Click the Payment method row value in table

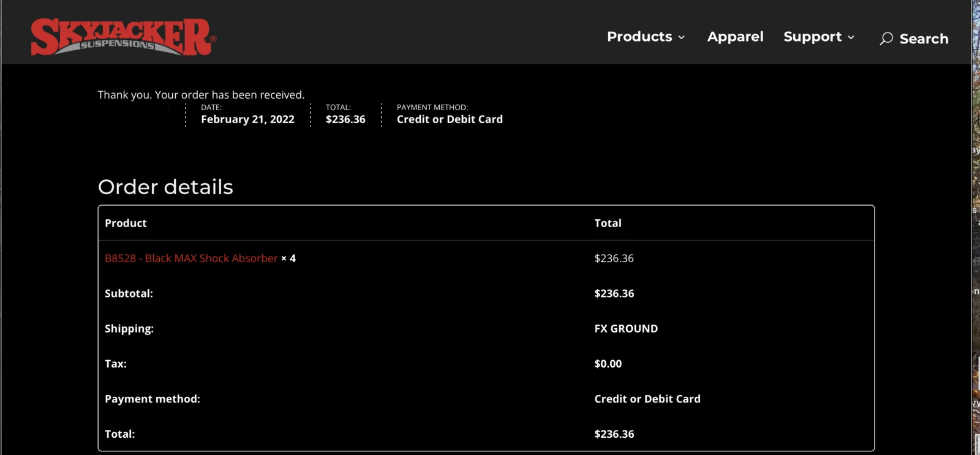coord(647,399)
